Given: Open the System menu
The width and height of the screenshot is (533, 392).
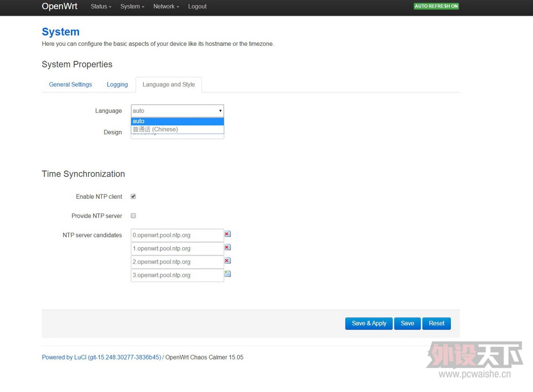Looking at the screenshot, I should pos(132,6).
